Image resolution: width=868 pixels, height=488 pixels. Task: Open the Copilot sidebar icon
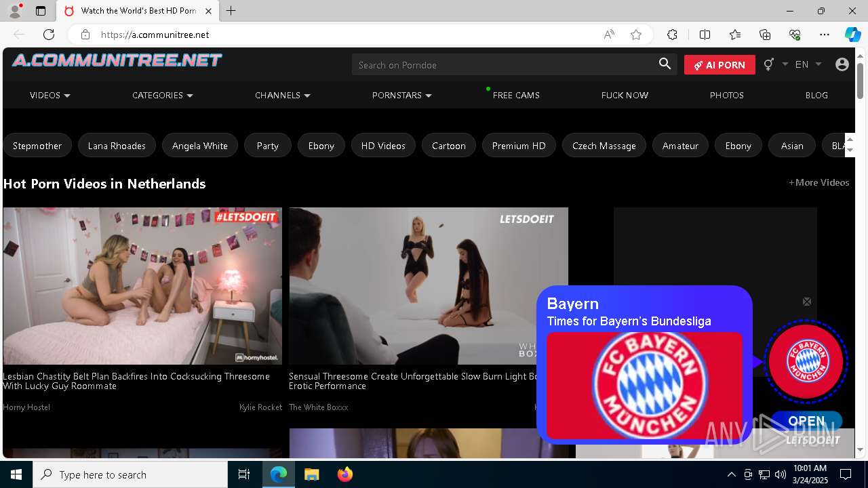[x=852, y=35]
